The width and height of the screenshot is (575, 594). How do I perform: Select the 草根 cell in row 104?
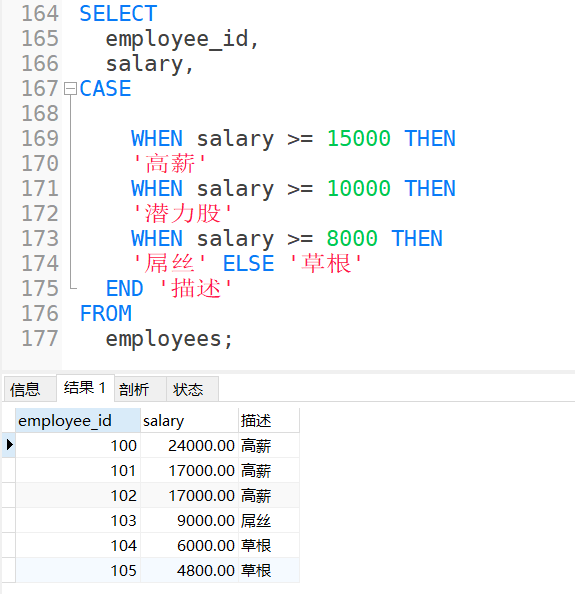pos(269,546)
